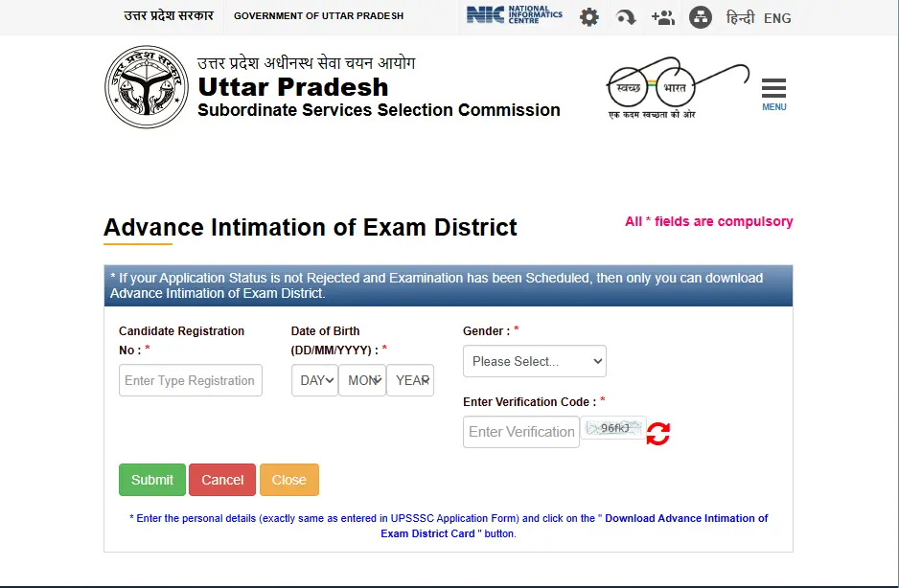Click the screen reader access icon
The width and height of the screenshot is (899, 588).
[626, 17]
